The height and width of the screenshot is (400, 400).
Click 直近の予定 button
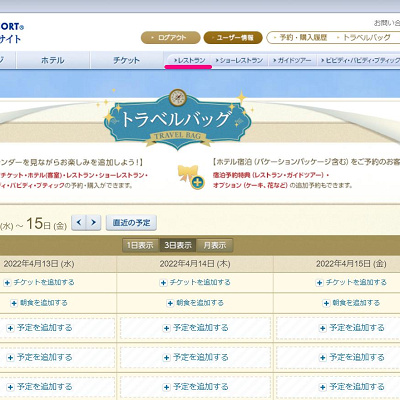point(131,223)
